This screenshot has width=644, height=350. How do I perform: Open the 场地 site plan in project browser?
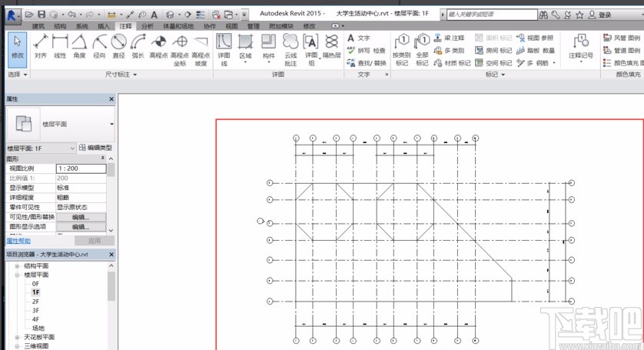click(38, 328)
